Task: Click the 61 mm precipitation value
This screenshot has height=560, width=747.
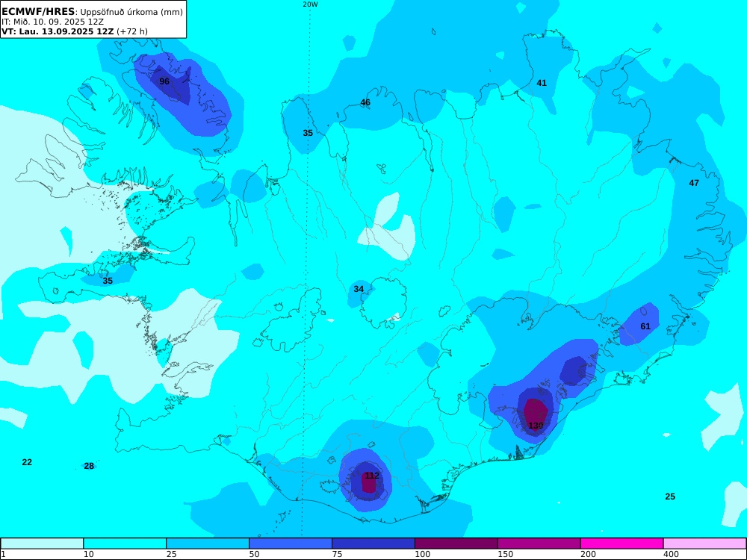Action: pyautogui.click(x=645, y=326)
